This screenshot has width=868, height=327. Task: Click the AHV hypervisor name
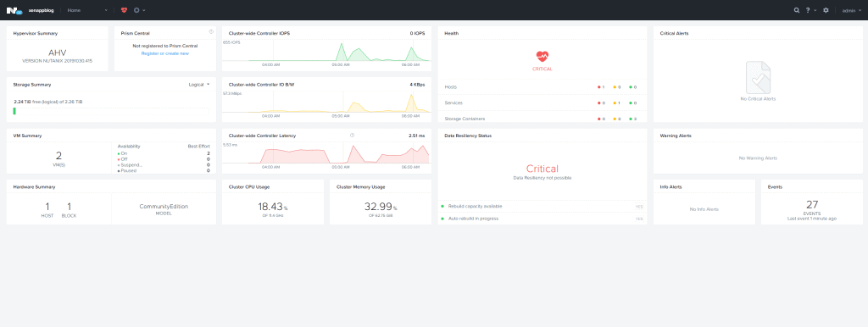click(x=58, y=53)
